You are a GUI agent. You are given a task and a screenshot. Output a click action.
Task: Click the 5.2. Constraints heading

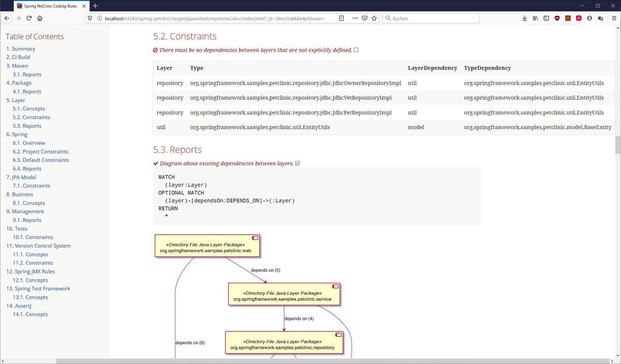[185, 37]
